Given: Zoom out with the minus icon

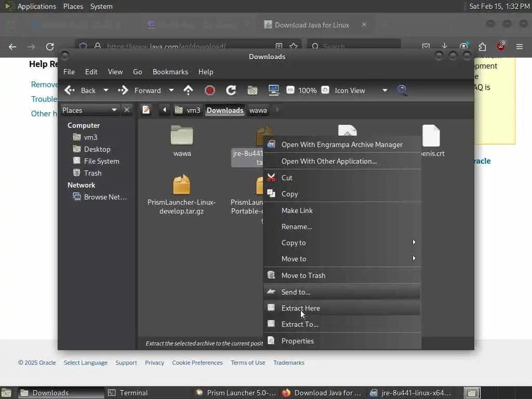Looking at the screenshot, I should [290, 90].
